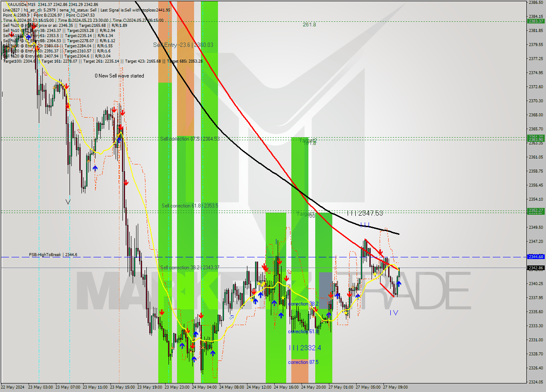
Task: Select the blue 'correction 61.8' label
Action: (303, 331)
